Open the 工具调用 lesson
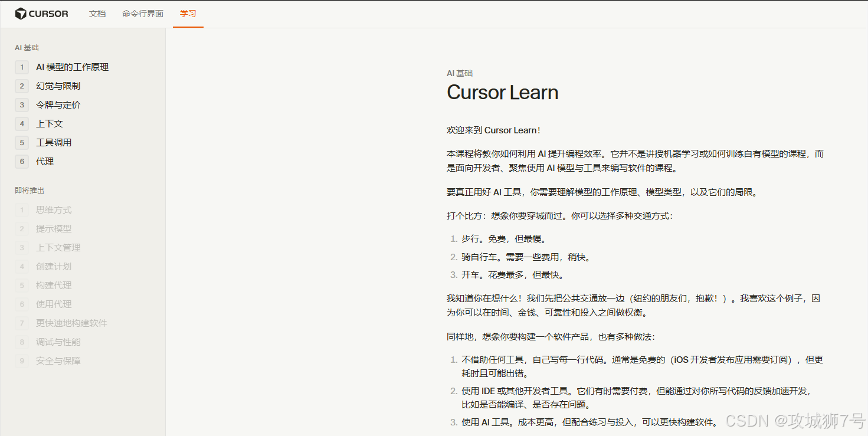This screenshot has width=868, height=436. point(54,143)
